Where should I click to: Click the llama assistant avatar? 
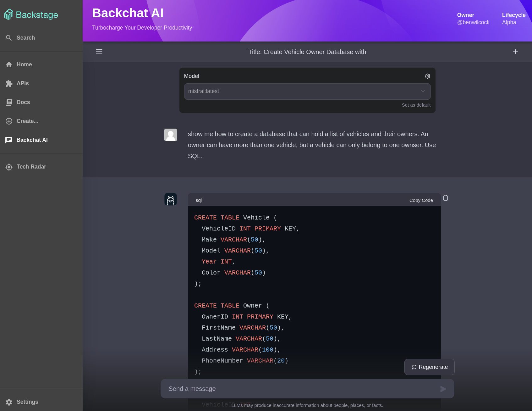tap(171, 199)
